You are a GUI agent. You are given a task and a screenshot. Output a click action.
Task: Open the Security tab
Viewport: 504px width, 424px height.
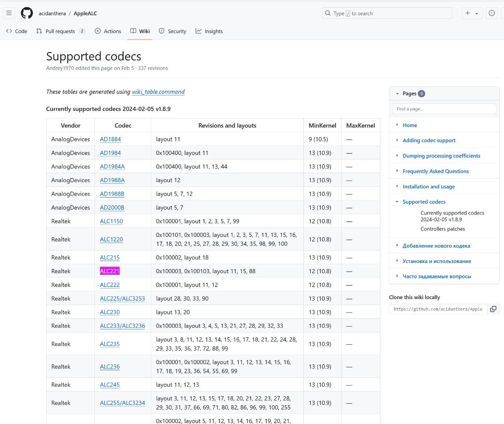(173, 31)
